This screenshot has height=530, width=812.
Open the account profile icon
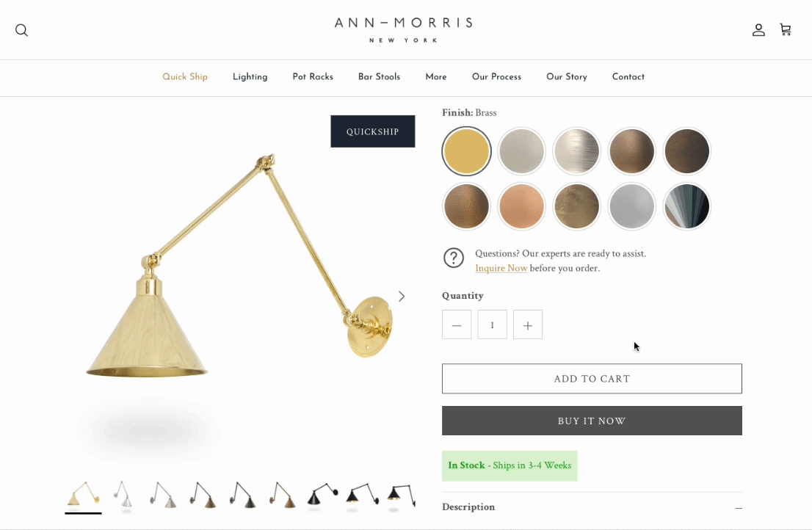pos(758,30)
